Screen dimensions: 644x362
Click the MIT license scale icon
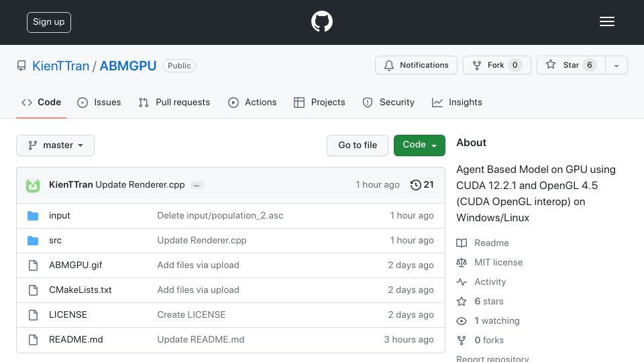click(x=462, y=262)
